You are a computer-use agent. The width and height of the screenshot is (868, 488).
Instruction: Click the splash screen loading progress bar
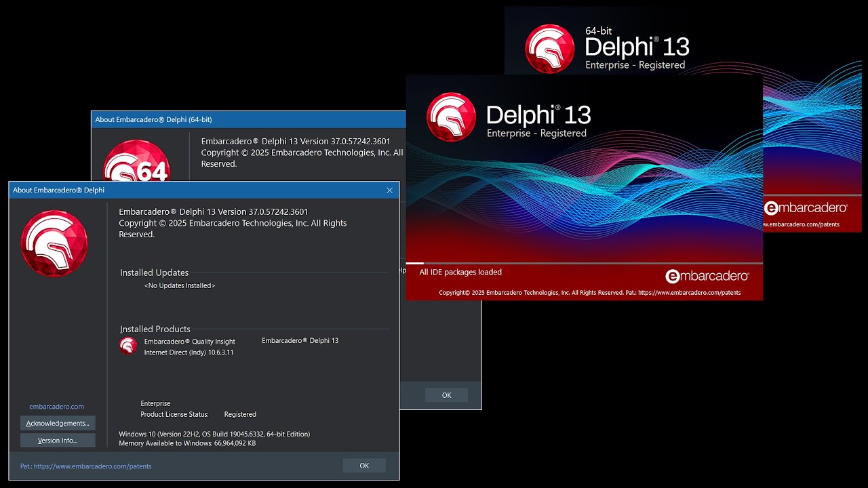[x=585, y=263]
